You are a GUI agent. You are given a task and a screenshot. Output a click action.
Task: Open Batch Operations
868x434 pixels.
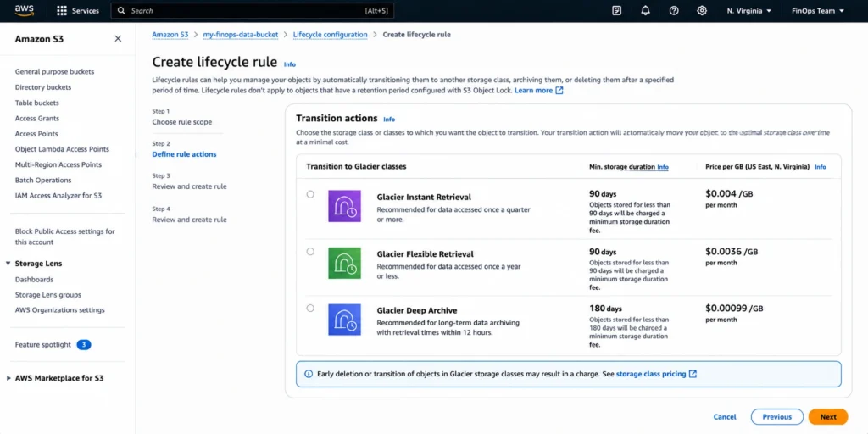click(43, 180)
